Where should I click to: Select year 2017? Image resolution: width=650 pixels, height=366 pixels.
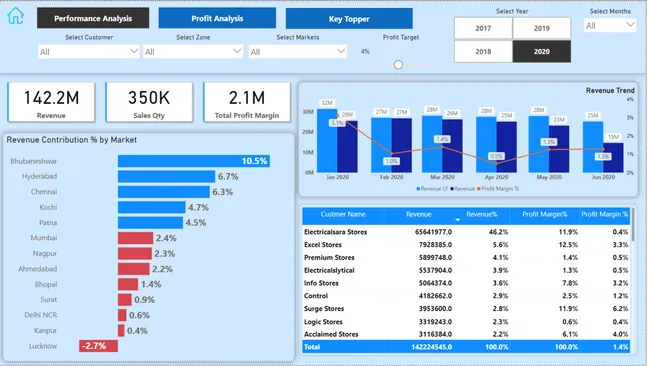pos(483,28)
